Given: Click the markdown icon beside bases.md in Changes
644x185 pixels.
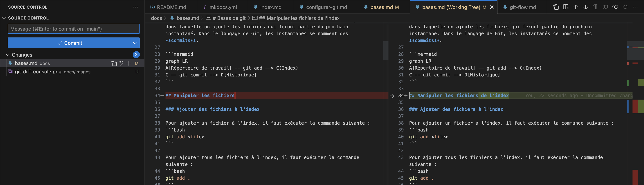Looking at the screenshot, I should [x=10, y=63].
